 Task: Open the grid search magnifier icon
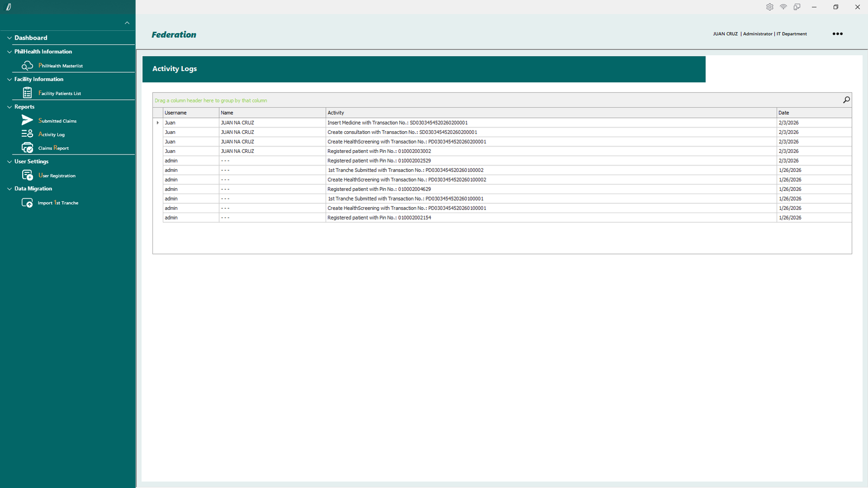click(846, 100)
